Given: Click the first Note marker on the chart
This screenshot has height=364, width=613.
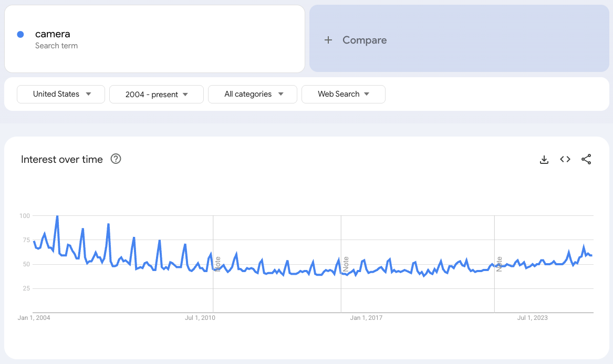Looking at the screenshot, I should tap(217, 264).
